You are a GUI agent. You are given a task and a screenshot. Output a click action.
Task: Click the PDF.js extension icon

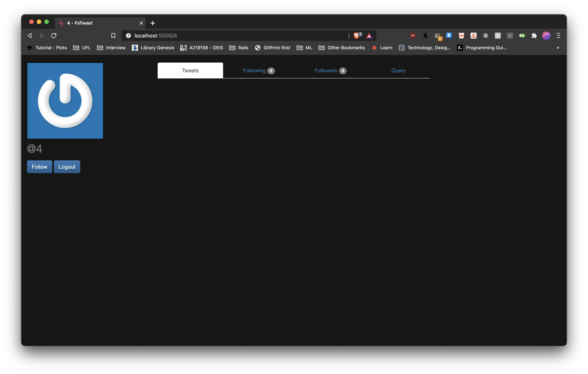coord(461,36)
